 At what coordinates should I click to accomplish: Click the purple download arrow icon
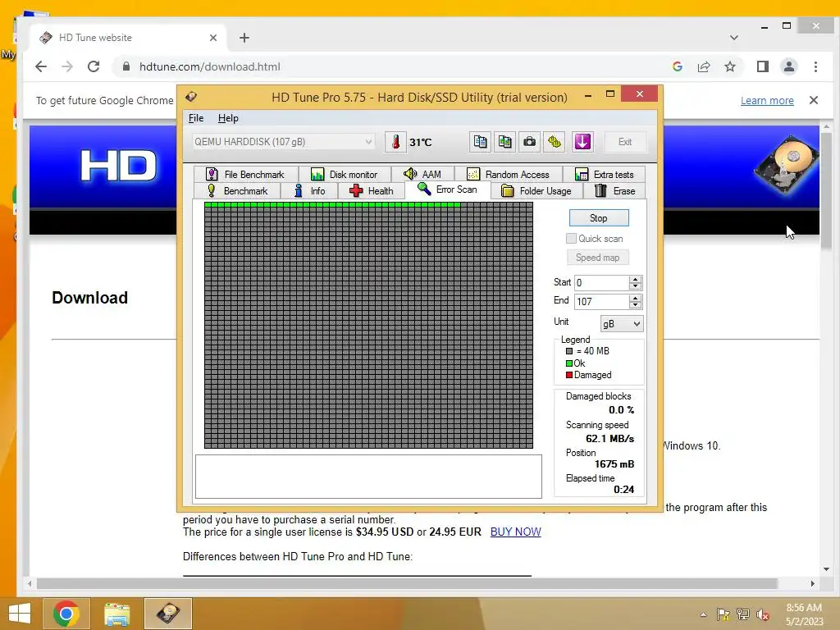pyautogui.click(x=582, y=142)
